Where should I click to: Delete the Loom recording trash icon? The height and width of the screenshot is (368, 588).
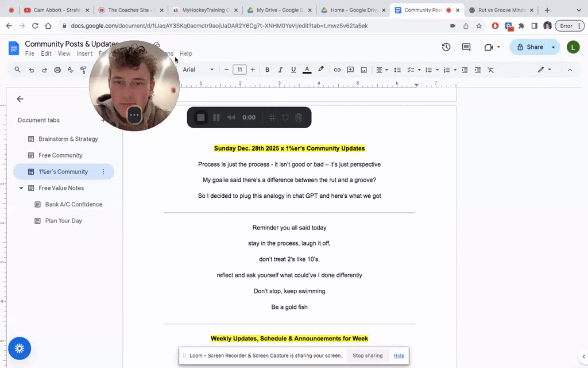pos(299,117)
